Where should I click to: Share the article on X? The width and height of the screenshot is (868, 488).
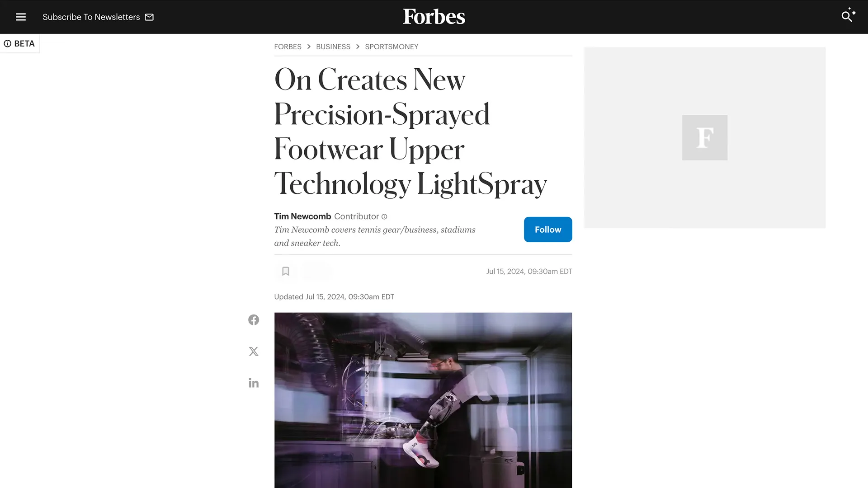[254, 352]
